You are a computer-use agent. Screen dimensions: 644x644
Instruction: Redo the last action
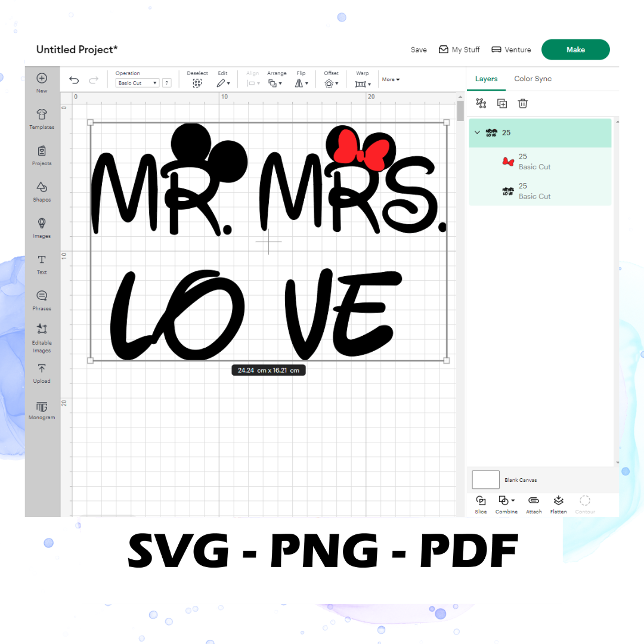tap(94, 80)
